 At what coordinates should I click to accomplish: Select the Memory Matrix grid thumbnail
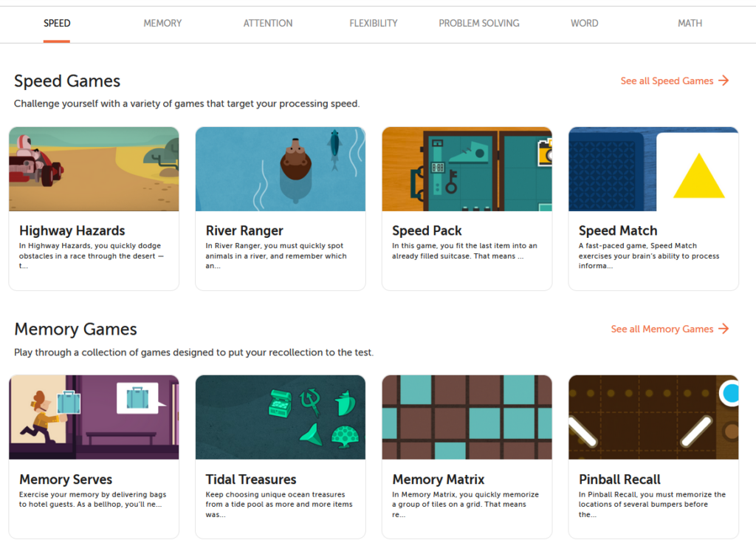(467, 417)
